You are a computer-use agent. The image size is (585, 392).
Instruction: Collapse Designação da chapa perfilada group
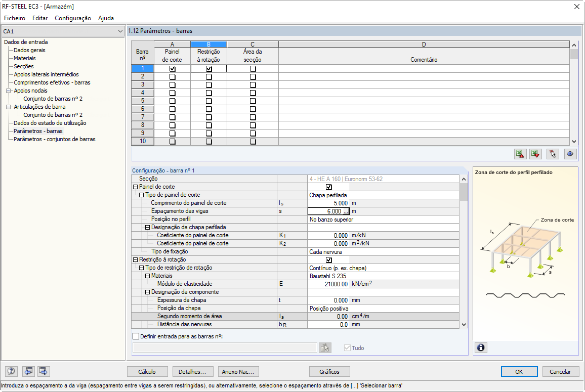pyautogui.click(x=147, y=227)
